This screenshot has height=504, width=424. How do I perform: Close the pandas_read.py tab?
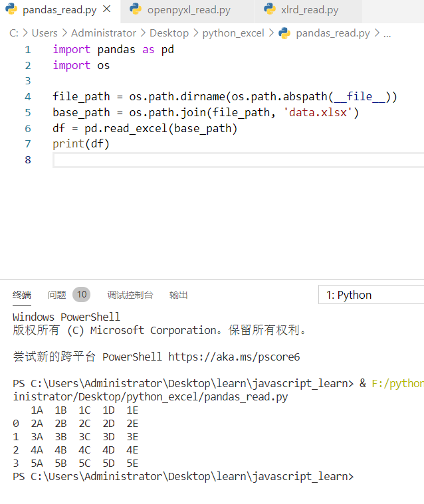pos(107,9)
